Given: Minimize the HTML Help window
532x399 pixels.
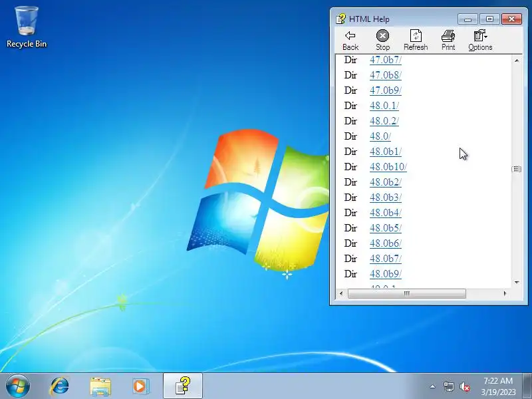Looking at the screenshot, I should tap(467, 19).
